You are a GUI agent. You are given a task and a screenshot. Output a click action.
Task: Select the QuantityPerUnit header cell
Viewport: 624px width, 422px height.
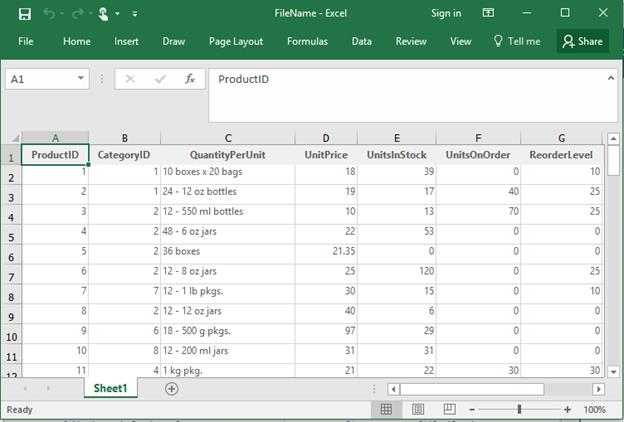pyautogui.click(x=228, y=155)
